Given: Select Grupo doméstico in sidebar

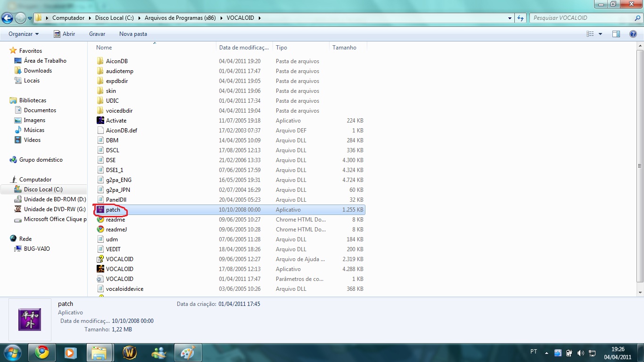Looking at the screenshot, I should [x=41, y=160].
